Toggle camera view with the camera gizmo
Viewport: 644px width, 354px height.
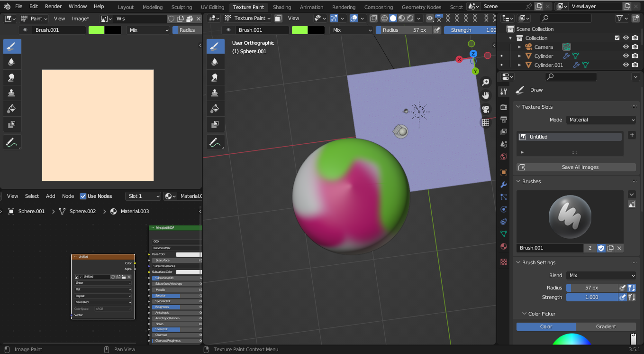[x=485, y=109]
